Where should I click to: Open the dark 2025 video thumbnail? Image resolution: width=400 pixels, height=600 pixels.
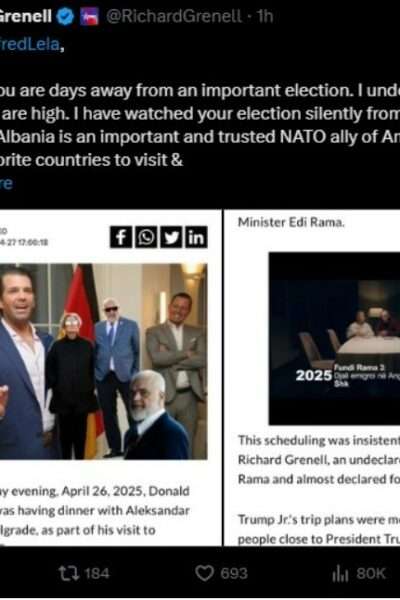click(334, 339)
